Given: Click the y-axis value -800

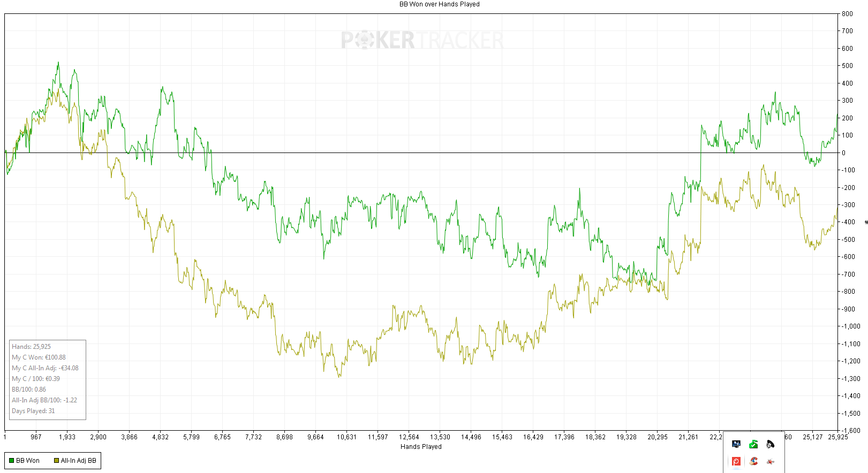Looking at the screenshot, I should point(849,292).
